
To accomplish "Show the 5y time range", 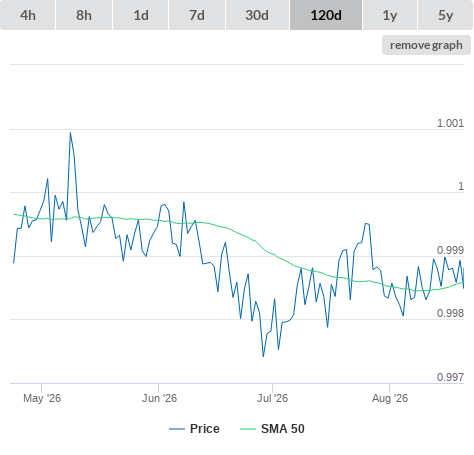I will 445,15.
